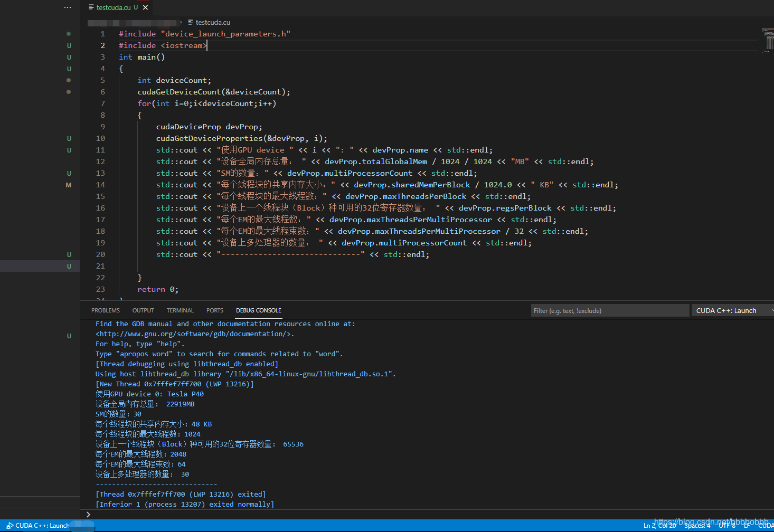The height and width of the screenshot is (532, 774).
Task: Click the breadcrumb separator chevron before testcuda.cu
Action: 181,22
